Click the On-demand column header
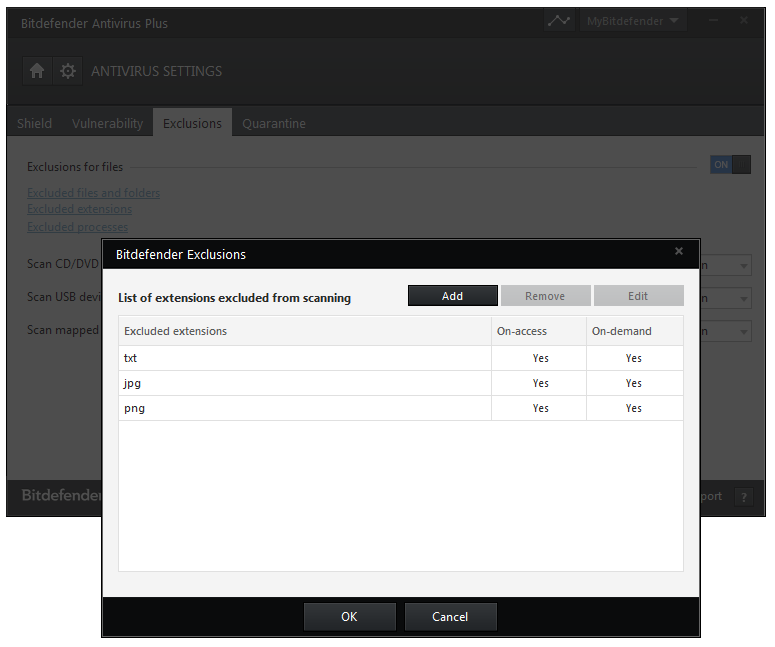 [x=635, y=331]
